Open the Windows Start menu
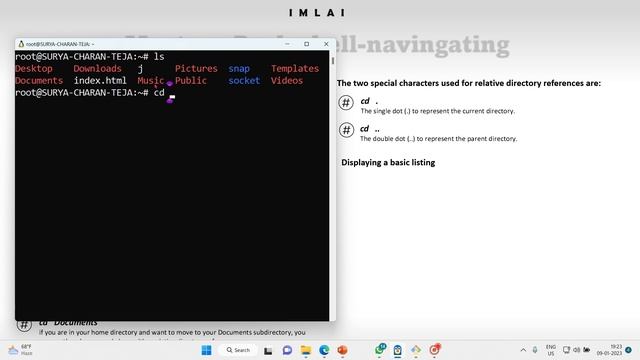The image size is (640, 360). tap(207, 350)
